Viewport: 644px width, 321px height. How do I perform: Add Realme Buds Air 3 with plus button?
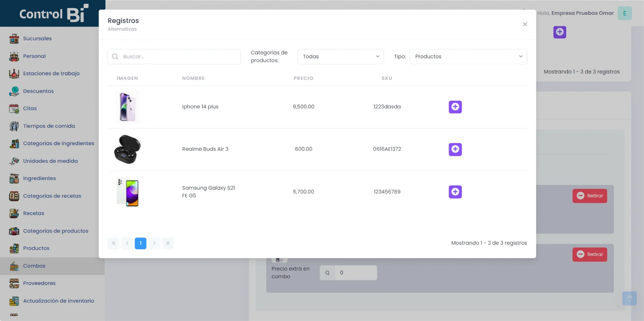click(x=455, y=149)
